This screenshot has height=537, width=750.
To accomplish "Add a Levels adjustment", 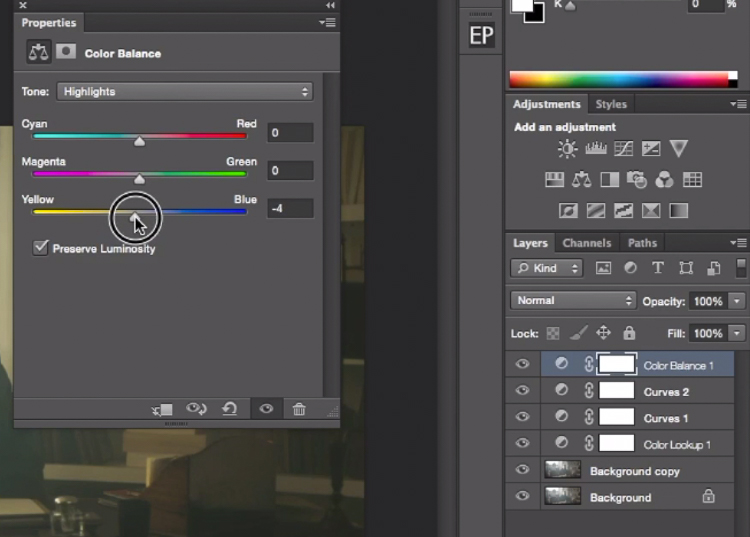I will (596, 149).
